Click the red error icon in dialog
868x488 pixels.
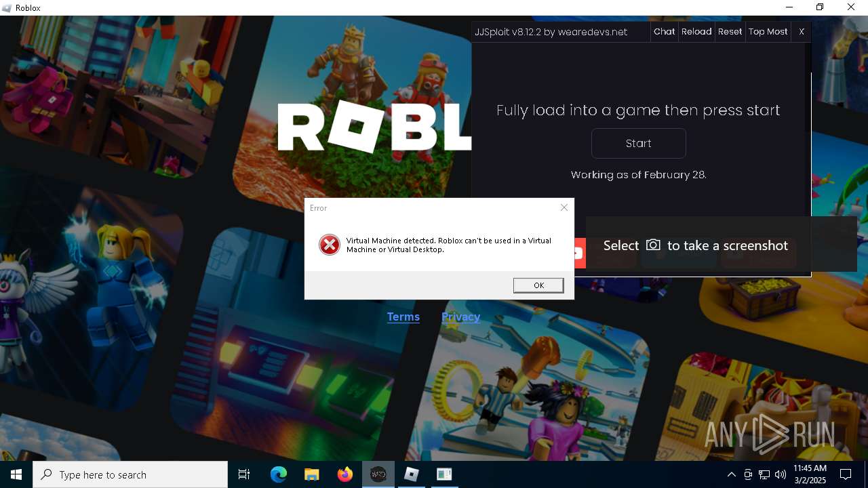(330, 245)
